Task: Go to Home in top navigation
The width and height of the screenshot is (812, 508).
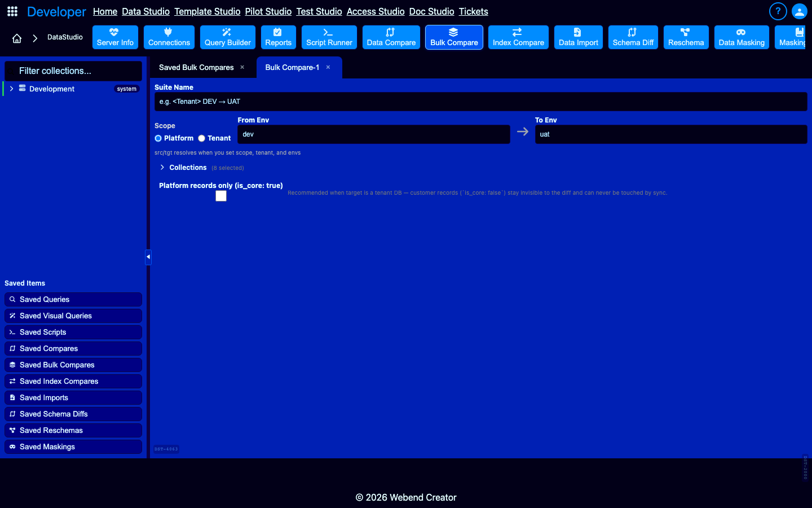Action: [x=105, y=11]
